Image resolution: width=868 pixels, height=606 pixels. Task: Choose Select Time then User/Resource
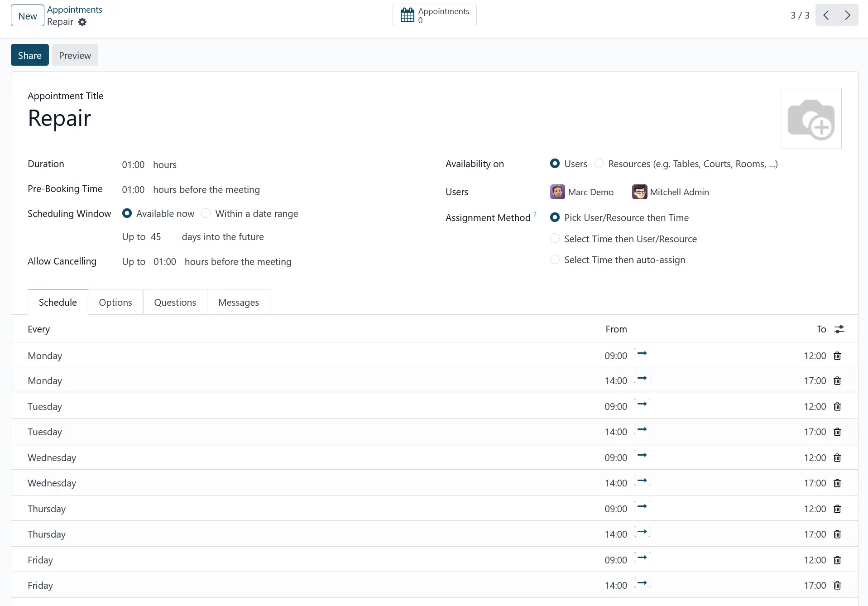pos(555,239)
